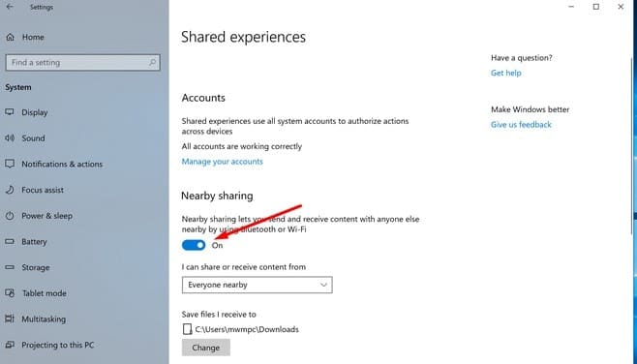637x364 pixels.
Task: Click the Accounts heading
Action: 203,98
